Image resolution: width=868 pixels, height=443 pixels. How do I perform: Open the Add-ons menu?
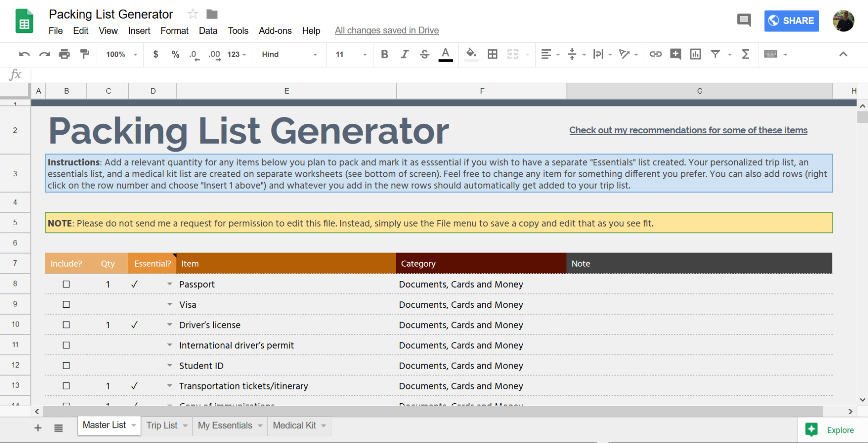click(x=275, y=31)
